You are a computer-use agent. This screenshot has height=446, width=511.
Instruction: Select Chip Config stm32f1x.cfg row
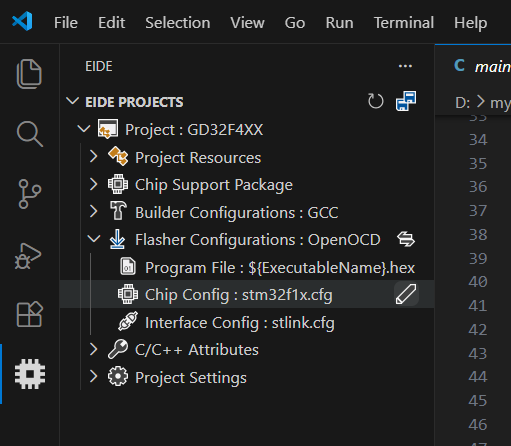(x=247, y=294)
